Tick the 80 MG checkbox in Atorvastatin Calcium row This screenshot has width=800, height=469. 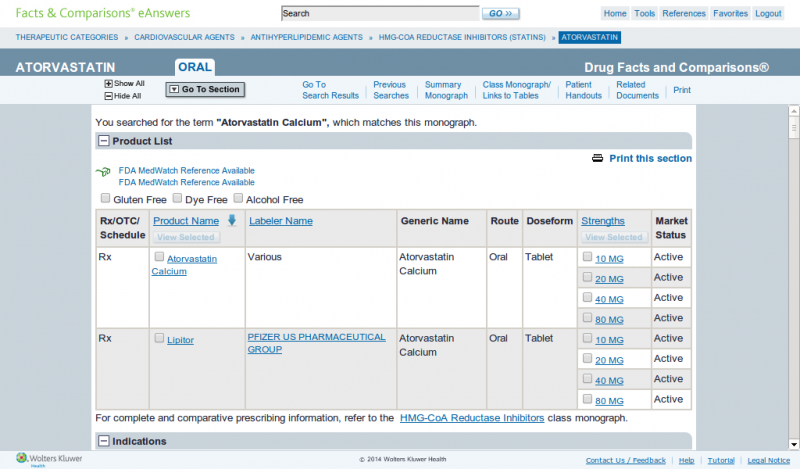[587, 318]
